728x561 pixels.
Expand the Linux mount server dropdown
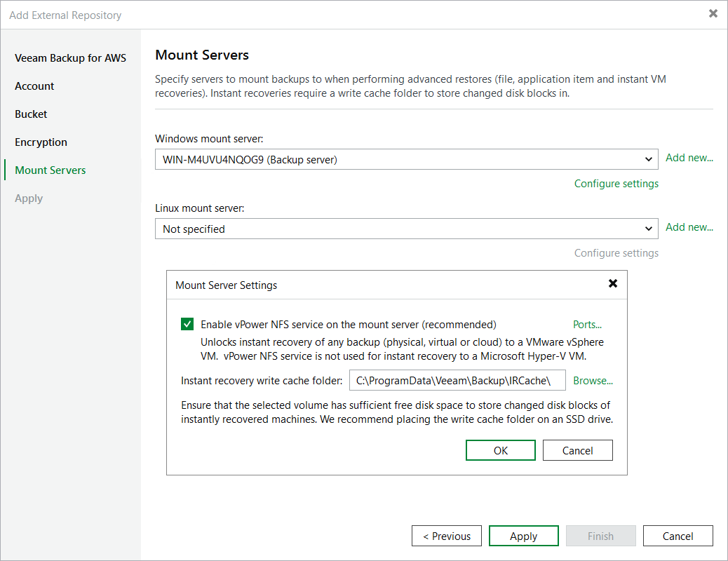click(x=649, y=229)
